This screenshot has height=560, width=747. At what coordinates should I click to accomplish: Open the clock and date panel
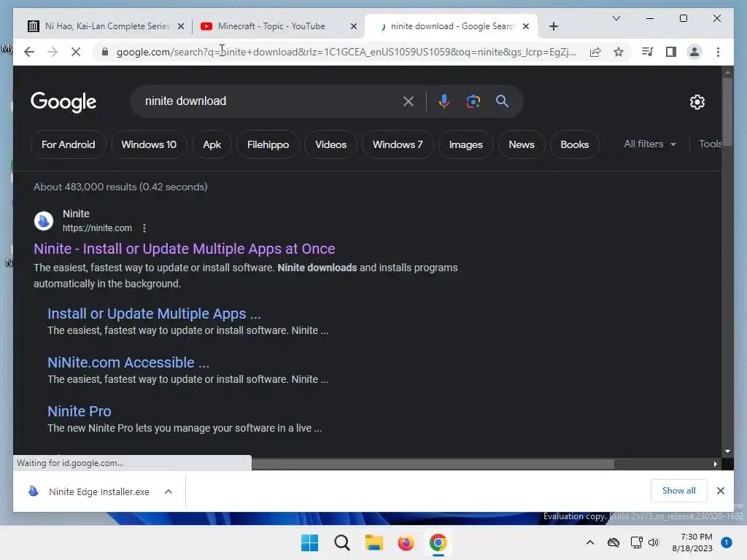coord(692,542)
